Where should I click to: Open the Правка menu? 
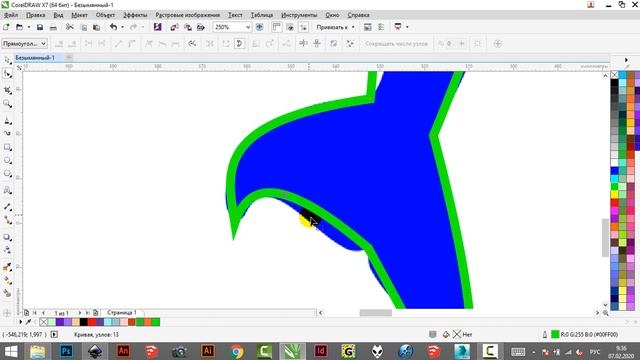(x=36, y=15)
